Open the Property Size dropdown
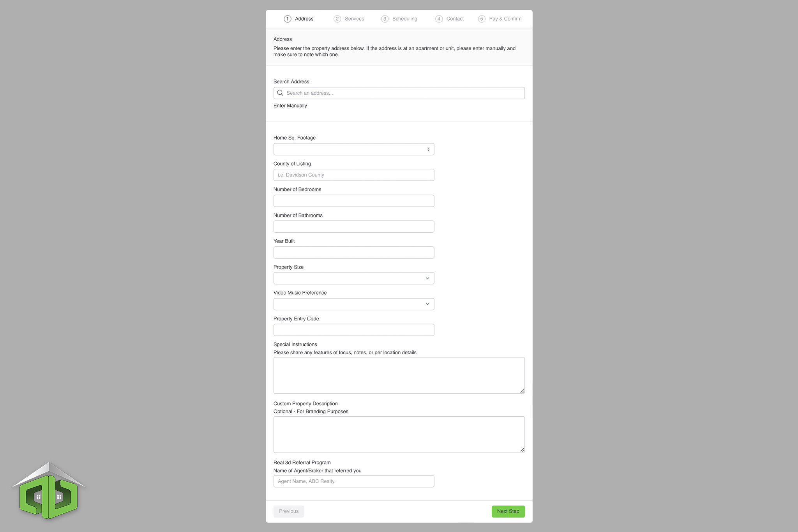The height and width of the screenshot is (532, 798). click(354, 278)
